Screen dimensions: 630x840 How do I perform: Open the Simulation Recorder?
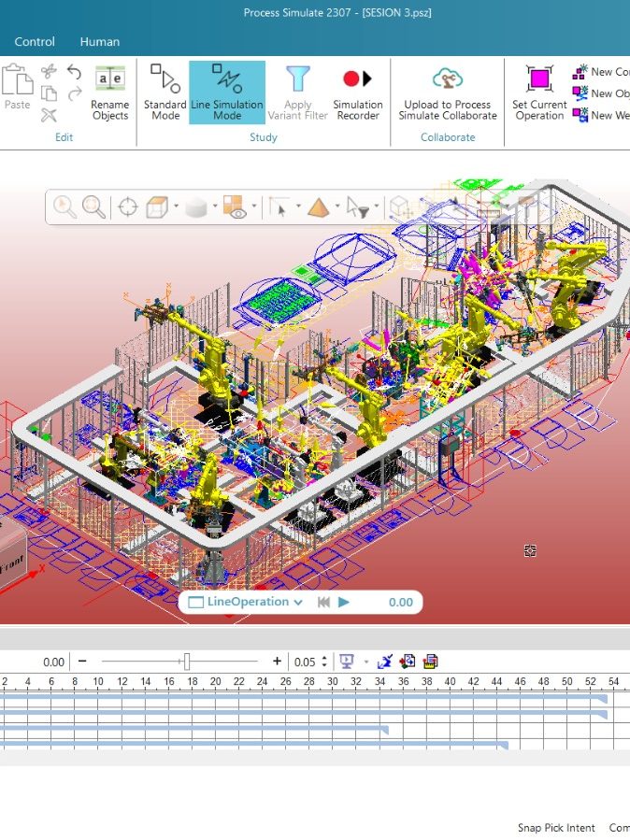coord(358,93)
